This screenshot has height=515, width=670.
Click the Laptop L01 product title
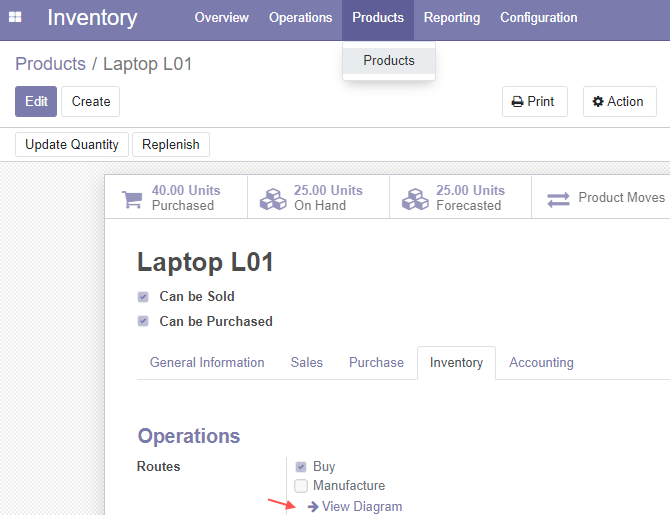coord(205,262)
